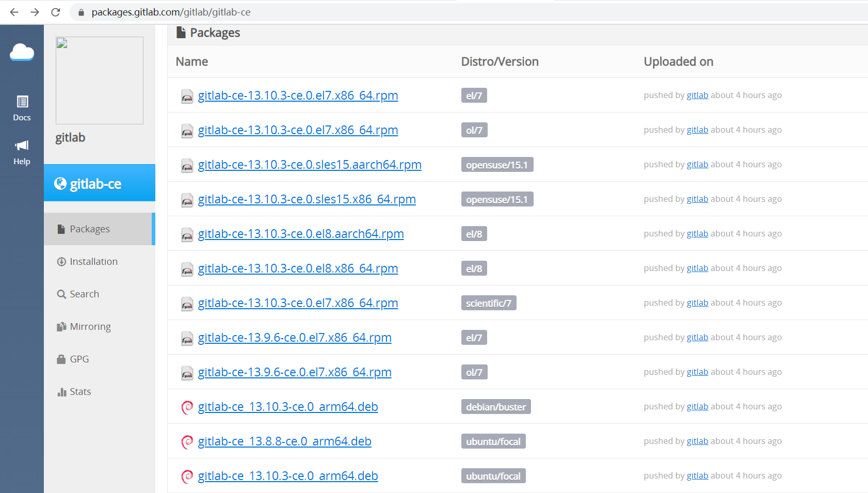Click the packagecloud cloud logo
Image resolution: width=868 pixels, height=493 pixels.
(22, 52)
